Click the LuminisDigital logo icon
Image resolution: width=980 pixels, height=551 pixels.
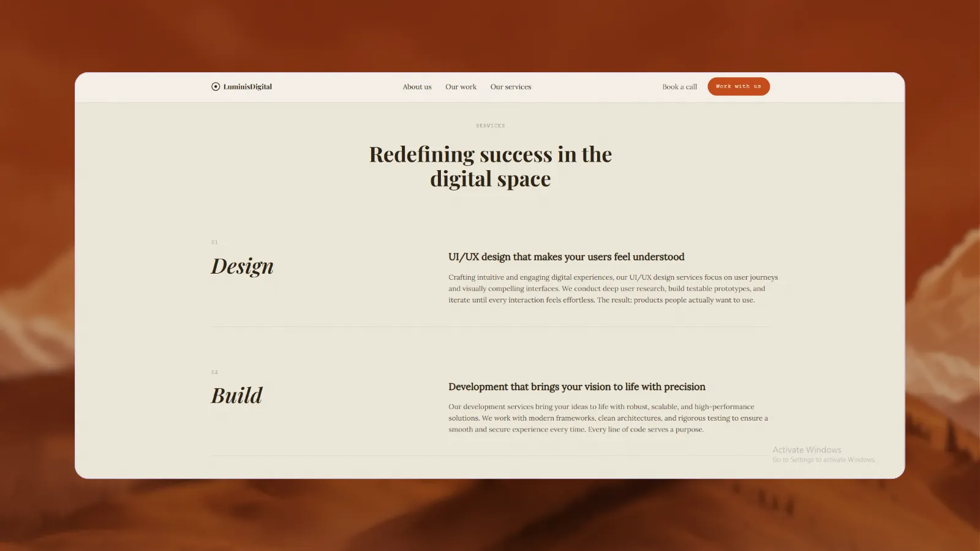(214, 86)
